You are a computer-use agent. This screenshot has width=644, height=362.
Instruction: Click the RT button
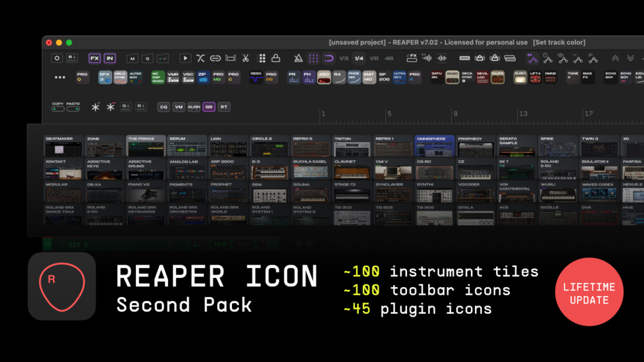(224, 107)
